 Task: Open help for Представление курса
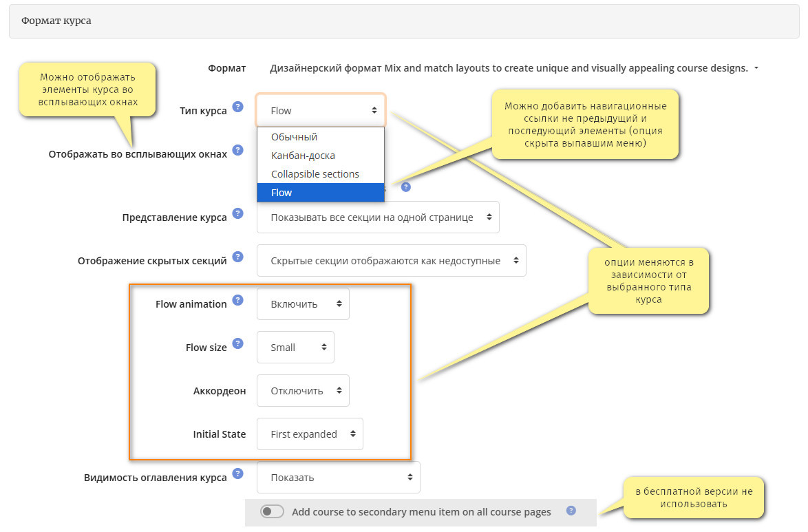coord(237,213)
